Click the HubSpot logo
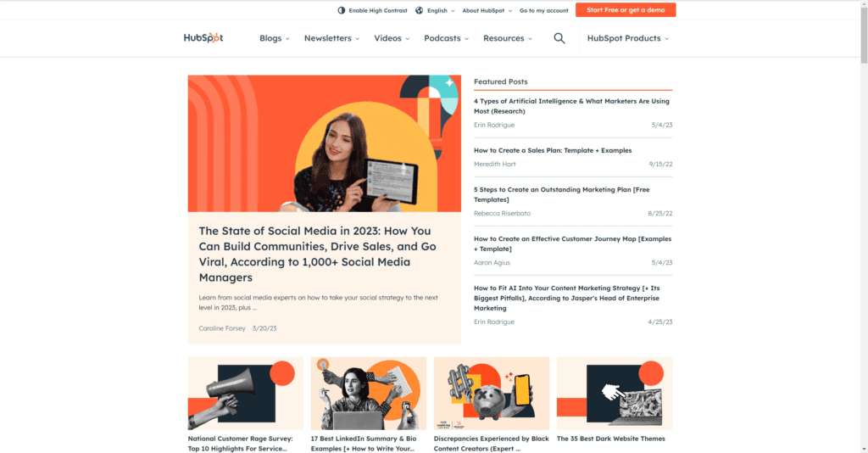 (x=203, y=37)
